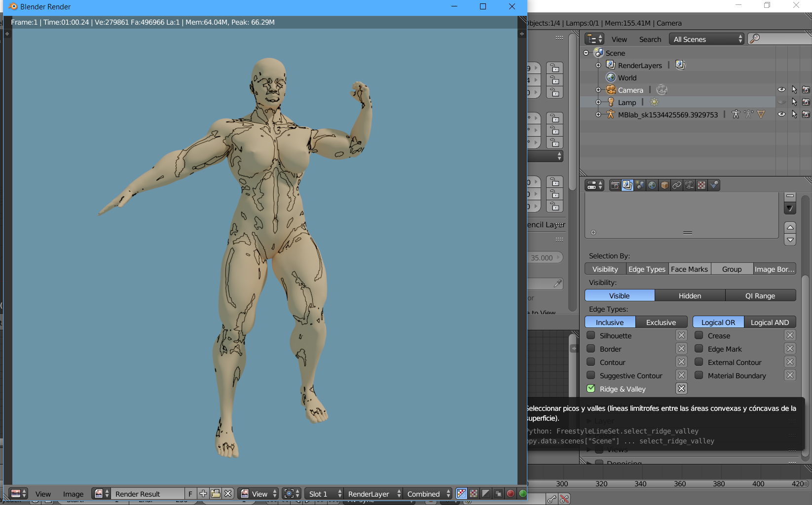This screenshot has height=505, width=812.
Task: Click the World item in the outliner
Action: tap(627, 78)
